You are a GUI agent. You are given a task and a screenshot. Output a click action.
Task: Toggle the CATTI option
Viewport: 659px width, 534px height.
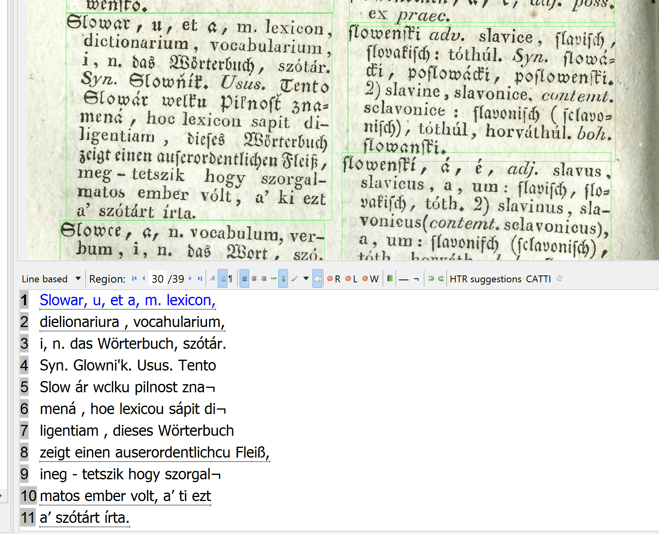(538, 279)
